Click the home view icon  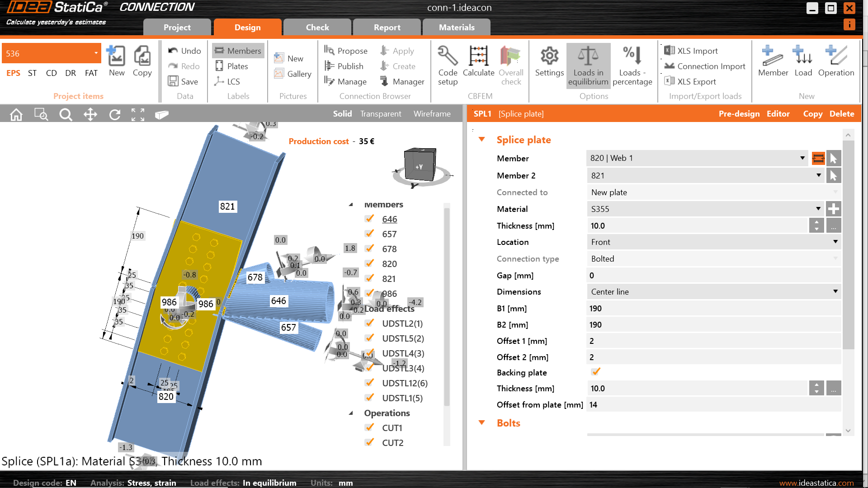click(16, 115)
